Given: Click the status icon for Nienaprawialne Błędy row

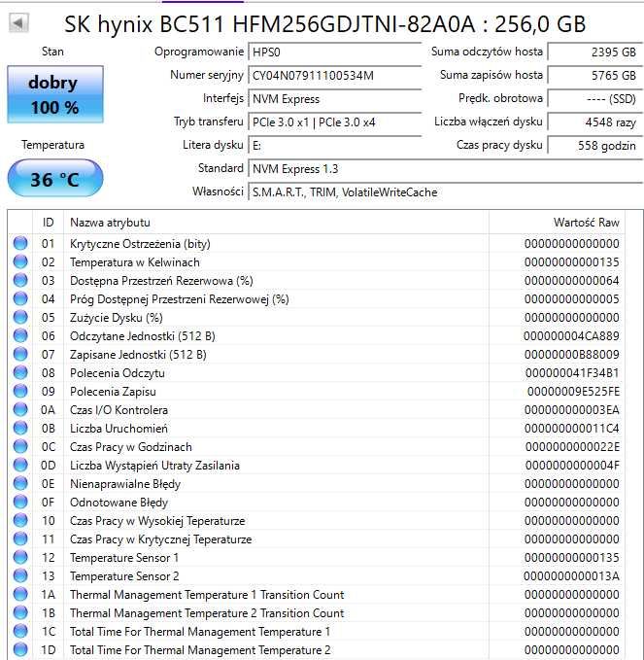Looking at the screenshot, I should pyautogui.click(x=20, y=484).
